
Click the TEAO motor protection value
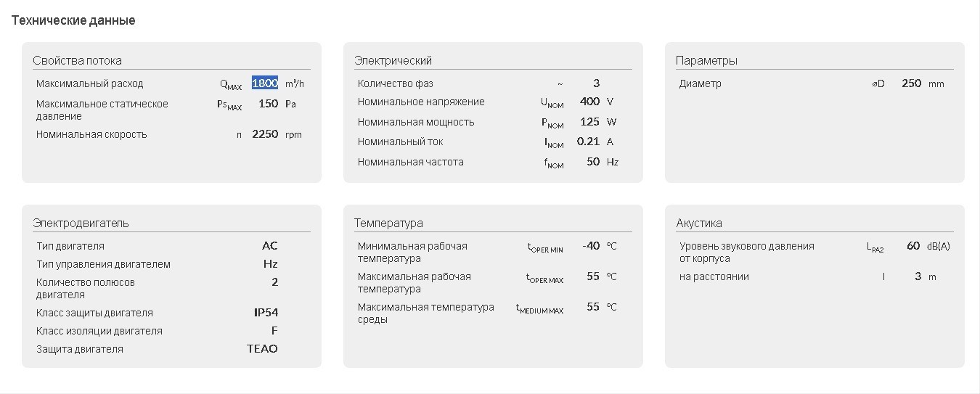tap(262, 349)
